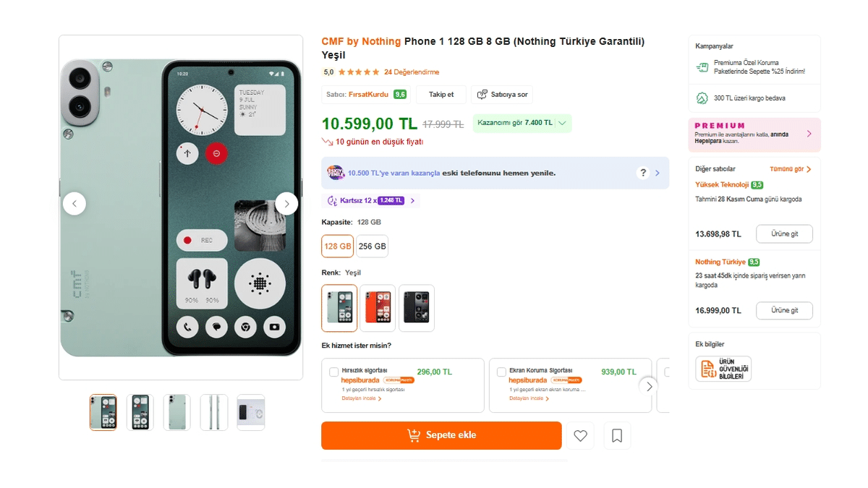Image resolution: width=868 pixels, height=488 pixels.
Task: Select the orange phone color variant
Action: point(378,308)
